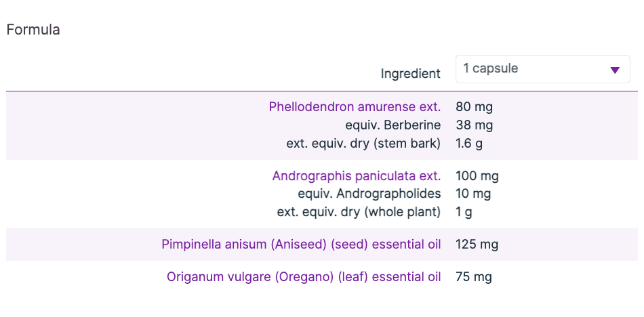The image size is (644, 317).
Task: Click the 38 mg Berberine amount
Action: click(x=475, y=125)
